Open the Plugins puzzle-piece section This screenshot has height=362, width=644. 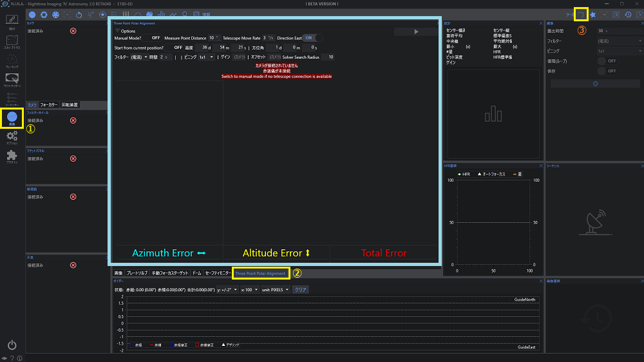12,157
